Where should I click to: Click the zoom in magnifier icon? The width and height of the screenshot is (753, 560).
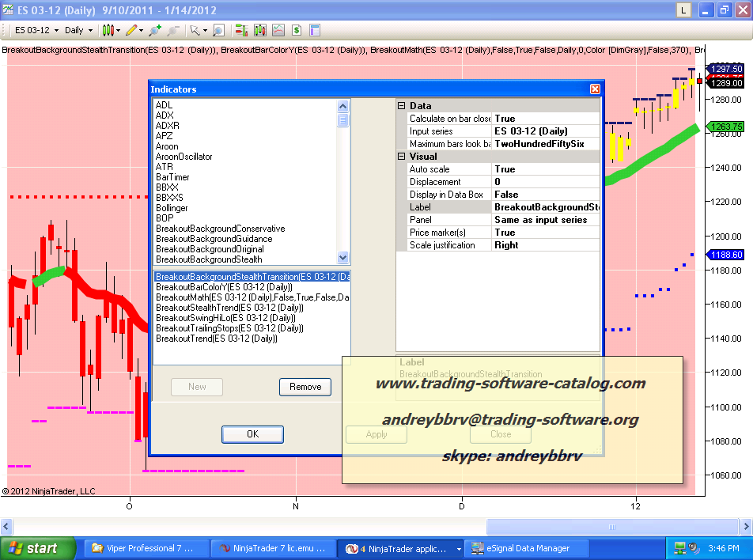pyautogui.click(x=155, y=30)
